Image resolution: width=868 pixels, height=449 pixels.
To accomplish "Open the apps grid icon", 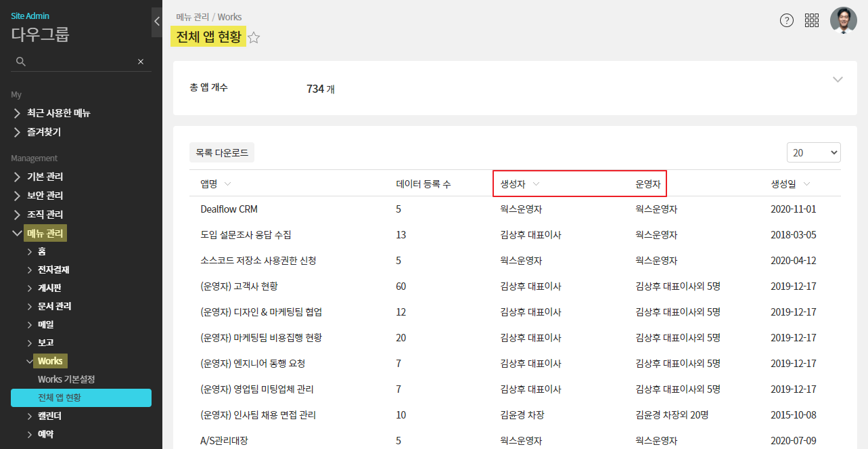I will (812, 20).
